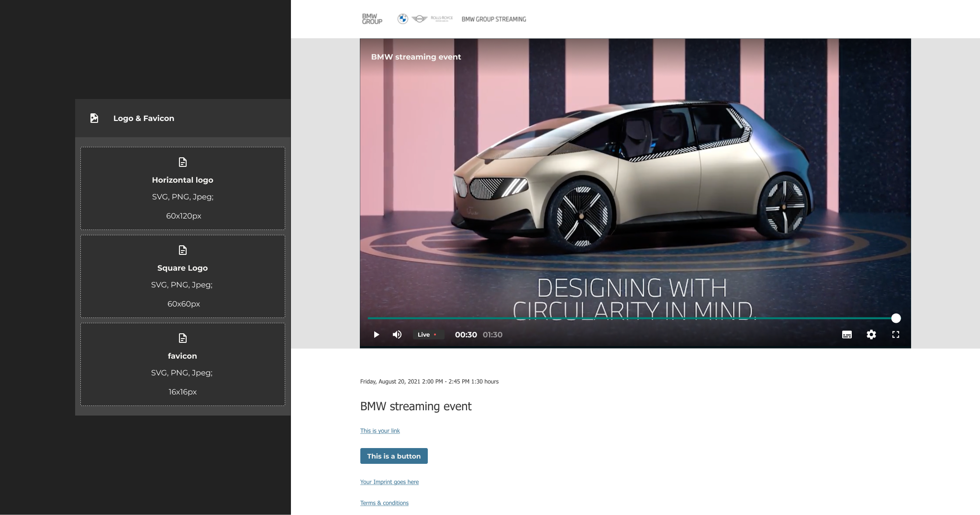Click the BMW roundel logo
This screenshot has width=980, height=515.
[x=403, y=19]
